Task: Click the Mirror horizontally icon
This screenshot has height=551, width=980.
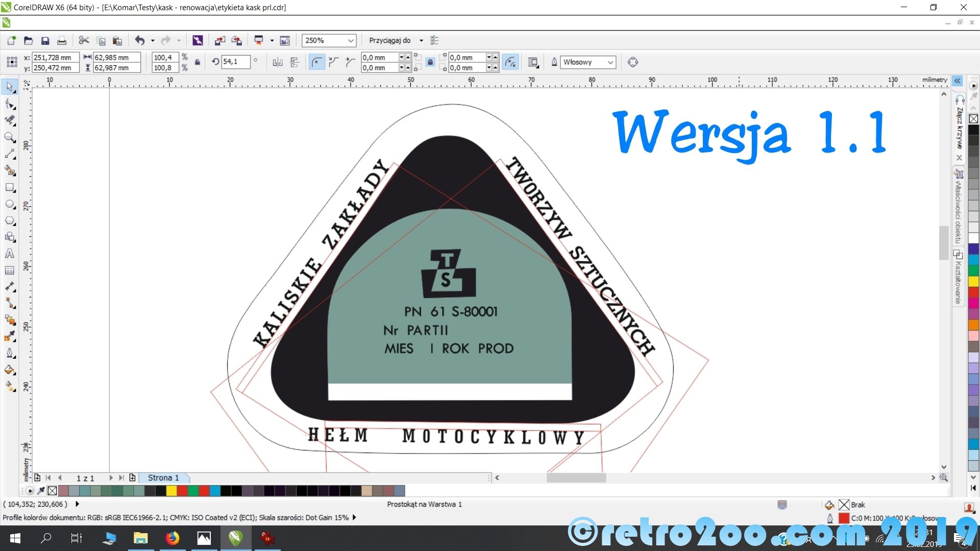Action: (278, 62)
